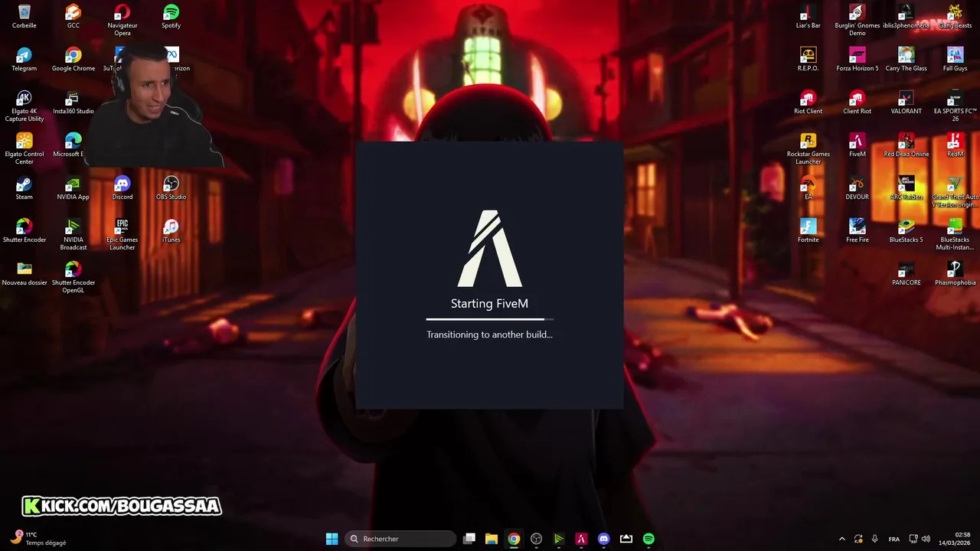Click the microphone tray icon
This screenshot has height=551, width=980.
(x=875, y=539)
